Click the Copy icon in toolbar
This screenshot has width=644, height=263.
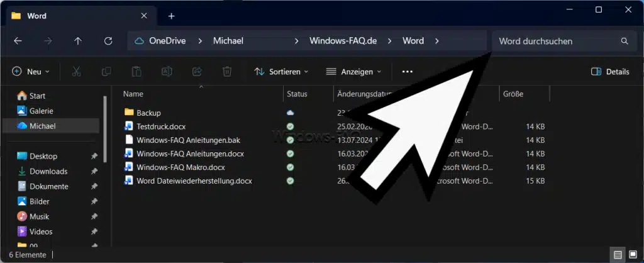[106, 72]
